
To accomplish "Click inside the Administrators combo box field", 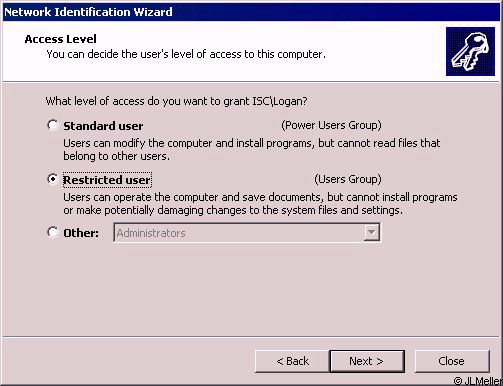I will tap(247, 233).
